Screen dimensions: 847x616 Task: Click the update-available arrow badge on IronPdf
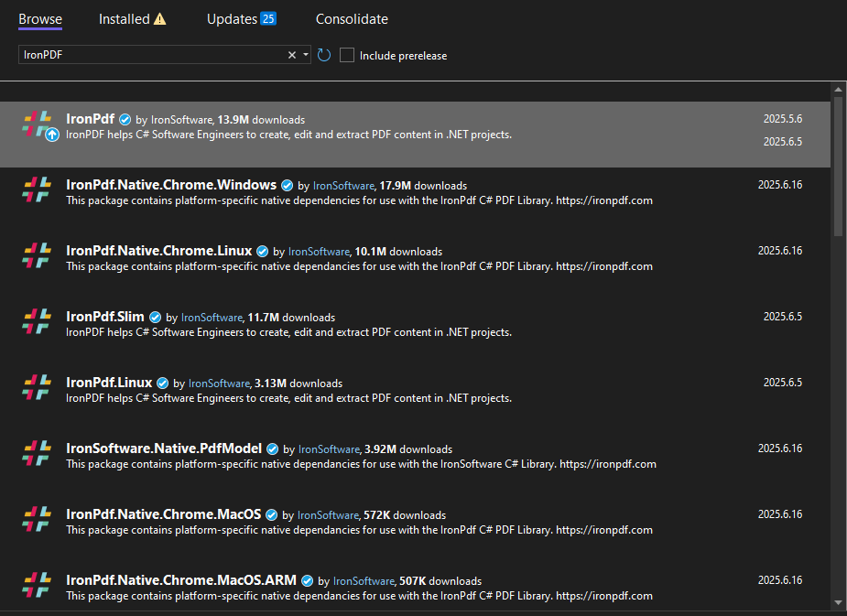[52, 135]
